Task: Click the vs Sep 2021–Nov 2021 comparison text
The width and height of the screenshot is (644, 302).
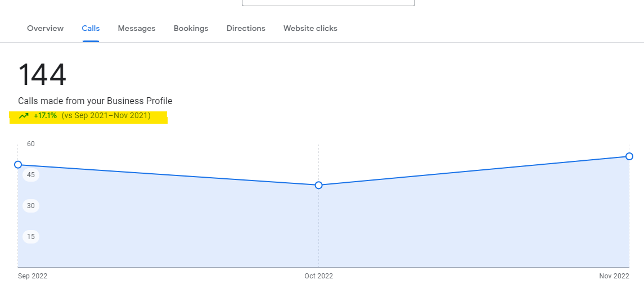Action: 106,116
